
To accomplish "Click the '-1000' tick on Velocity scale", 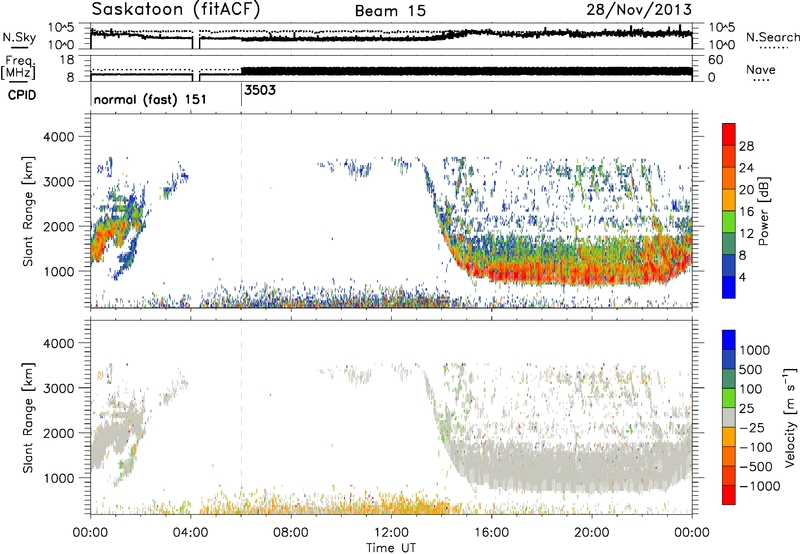I will 759,486.
